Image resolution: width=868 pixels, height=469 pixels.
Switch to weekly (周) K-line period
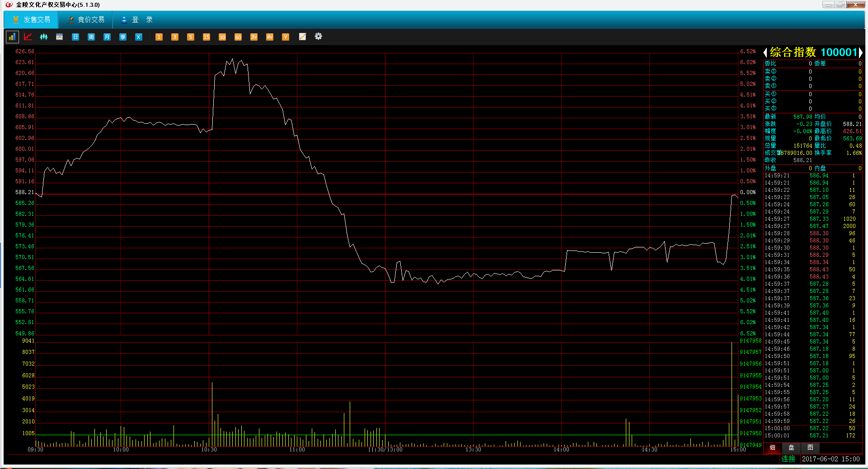(x=91, y=37)
